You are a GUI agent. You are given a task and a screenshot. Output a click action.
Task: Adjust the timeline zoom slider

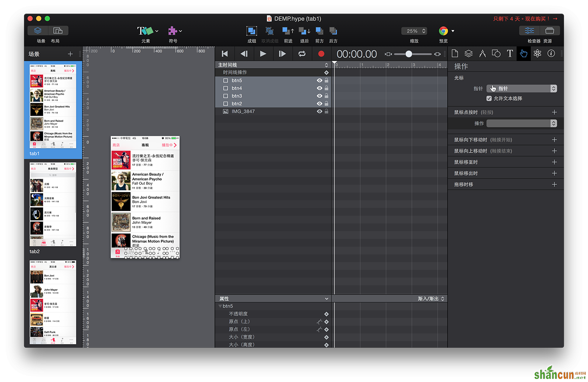(409, 54)
